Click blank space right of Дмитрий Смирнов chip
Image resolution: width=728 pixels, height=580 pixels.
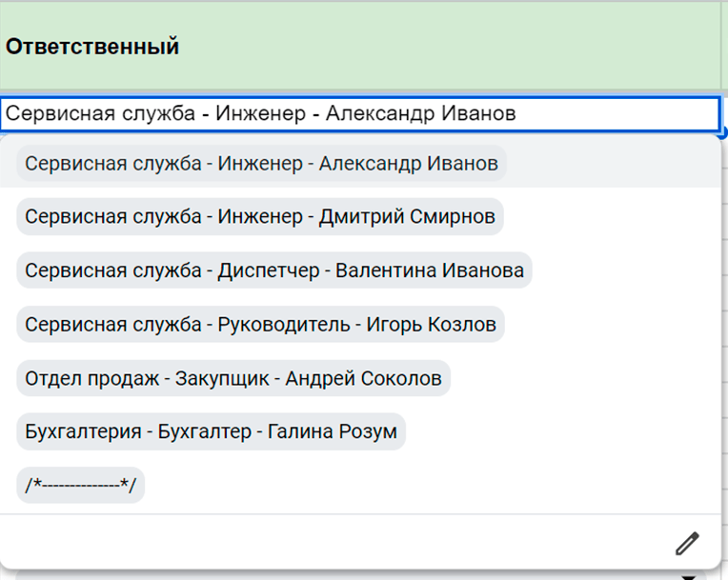coord(610,217)
